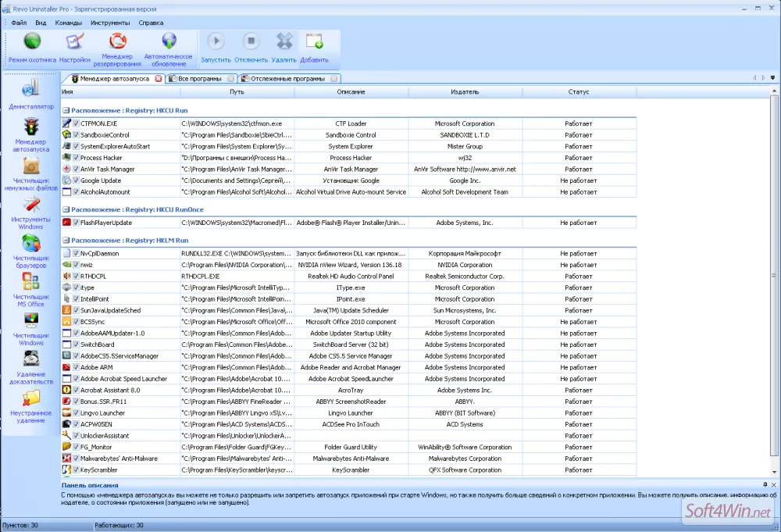Open the Инструменты menu
781x532 pixels.
(110, 23)
